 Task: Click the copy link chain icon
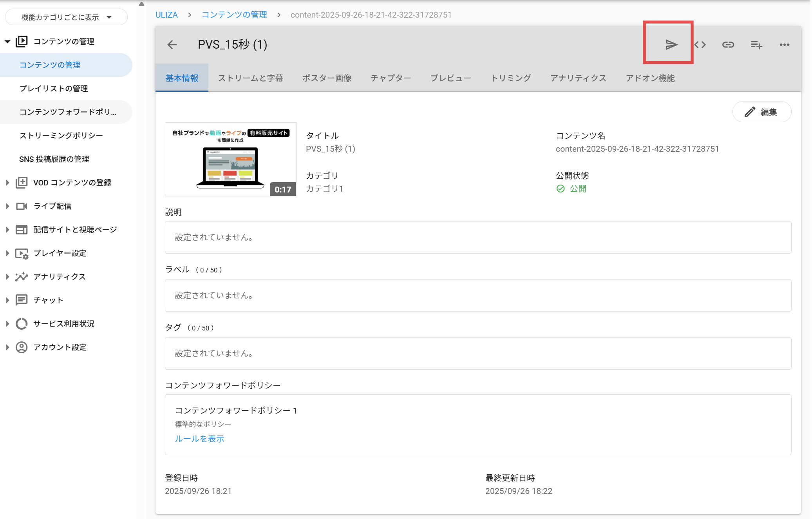(x=728, y=45)
